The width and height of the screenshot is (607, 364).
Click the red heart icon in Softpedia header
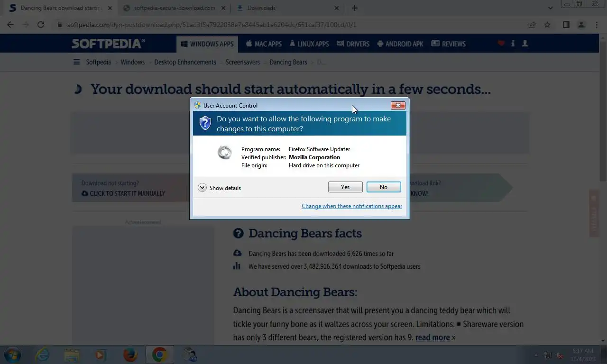pos(501,43)
